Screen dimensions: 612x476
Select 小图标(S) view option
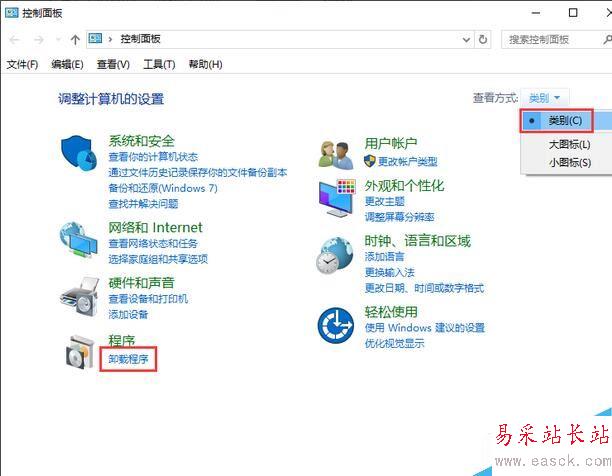tap(570, 162)
